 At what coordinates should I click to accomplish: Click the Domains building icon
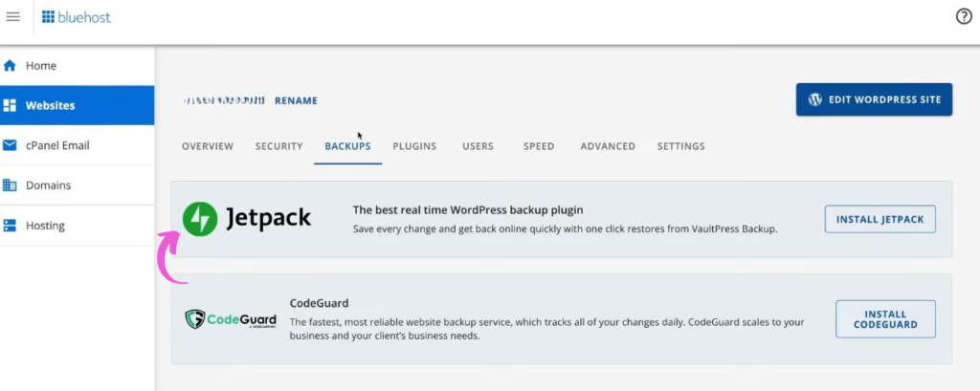click(10, 185)
